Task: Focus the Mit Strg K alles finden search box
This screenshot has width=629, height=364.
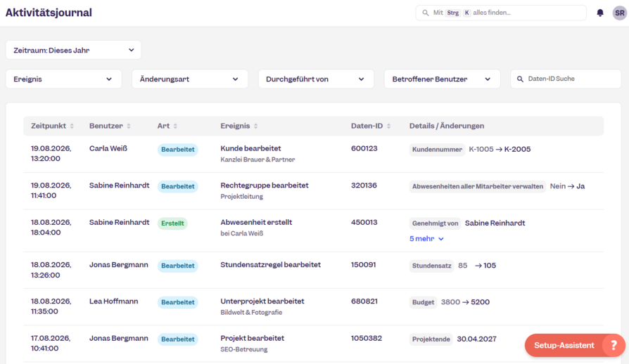Action: click(501, 13)
